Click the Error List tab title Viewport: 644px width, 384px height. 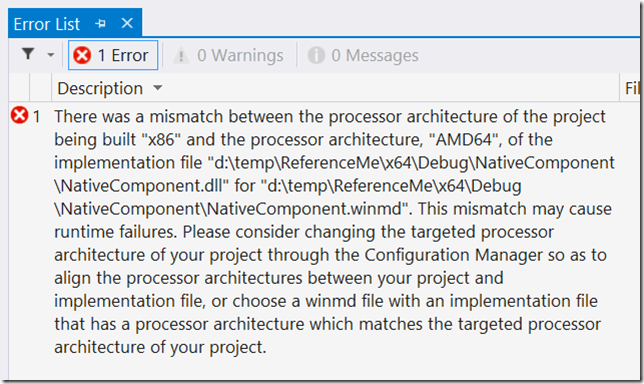click(x=46, y=24)
